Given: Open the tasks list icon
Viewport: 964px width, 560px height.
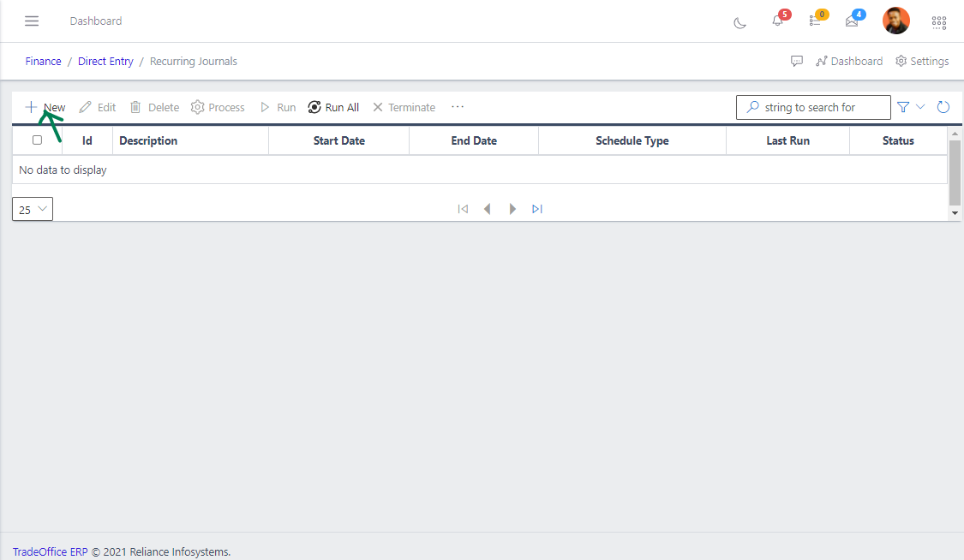Looking at the screenshot, I should (x=815, y=21).
